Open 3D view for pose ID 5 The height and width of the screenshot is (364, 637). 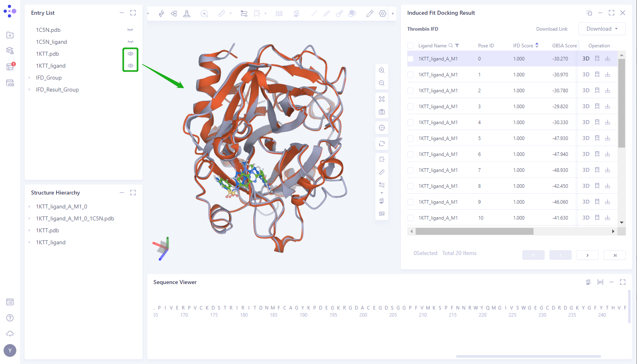point(586,138)
